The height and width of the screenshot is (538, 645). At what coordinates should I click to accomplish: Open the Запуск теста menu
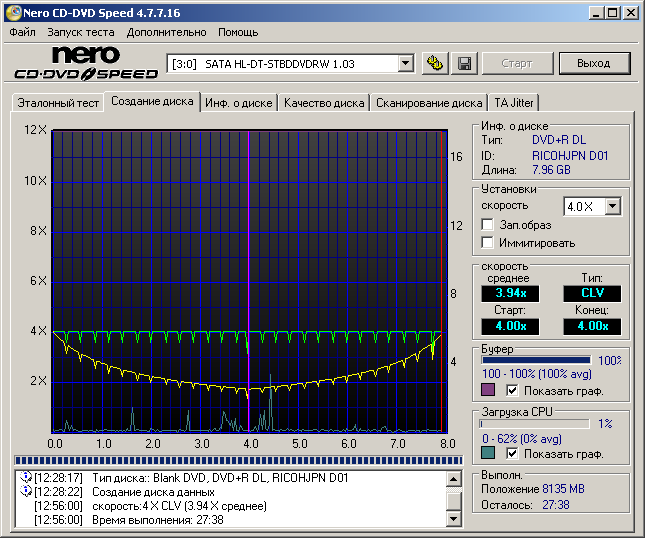click(x=81, y=32)
